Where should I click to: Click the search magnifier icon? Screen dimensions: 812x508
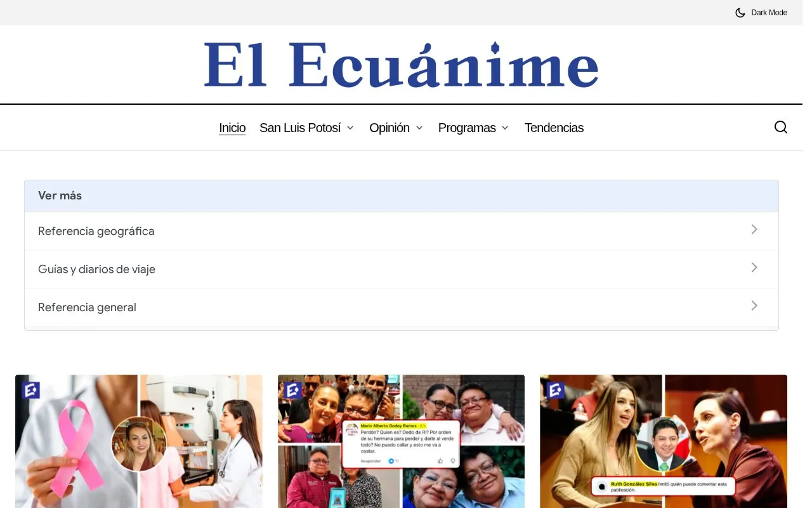781,127
